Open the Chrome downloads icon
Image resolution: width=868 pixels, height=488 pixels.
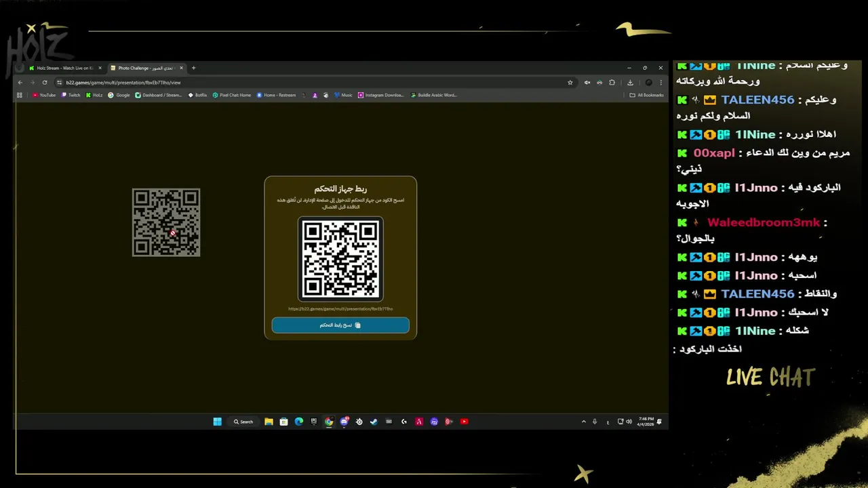[630, 83]
